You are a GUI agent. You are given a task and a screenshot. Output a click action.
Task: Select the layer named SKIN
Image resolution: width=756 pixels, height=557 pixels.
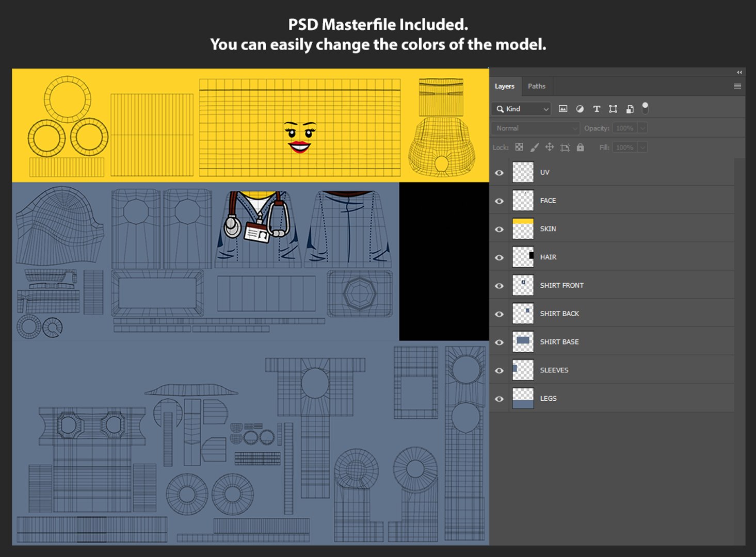tap(548, 229)
